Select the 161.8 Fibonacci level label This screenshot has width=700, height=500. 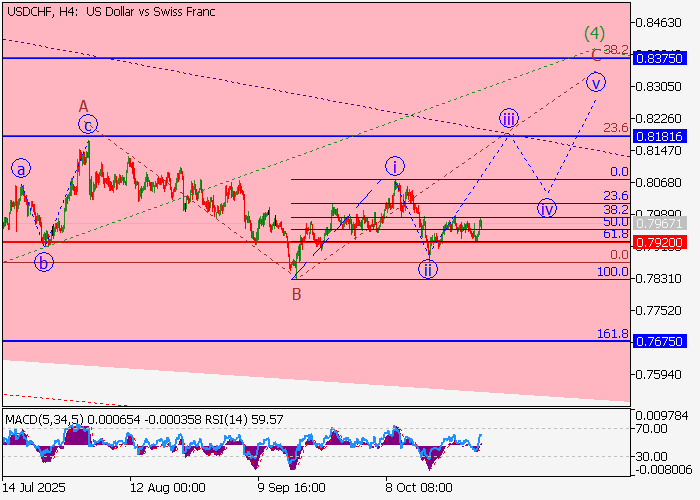612,334
